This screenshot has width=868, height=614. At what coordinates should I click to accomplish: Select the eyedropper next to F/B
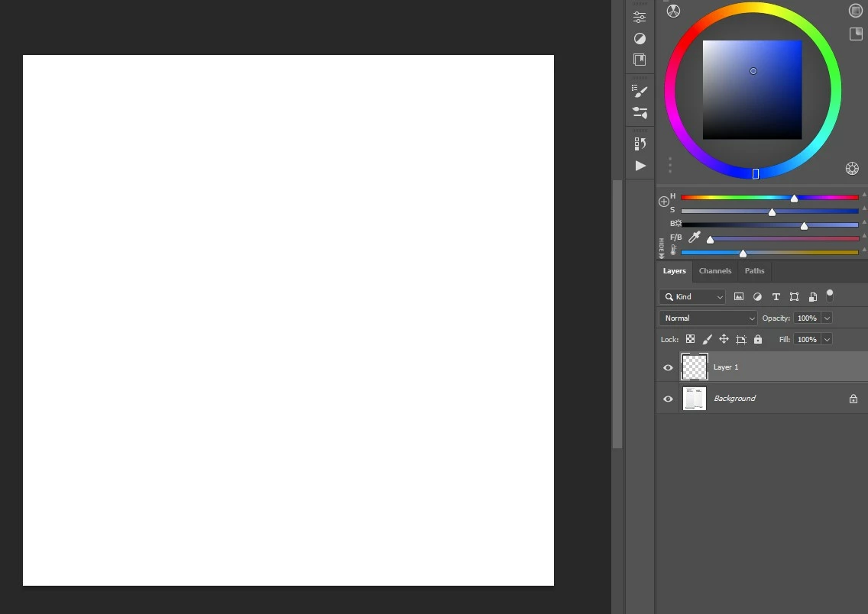pos(695,238)
